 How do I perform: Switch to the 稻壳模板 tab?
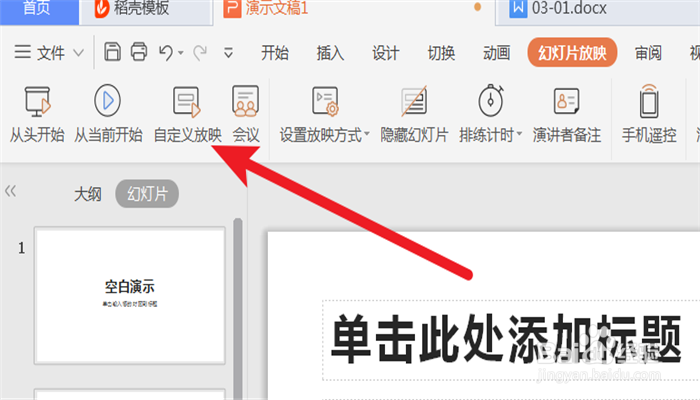click(x=146, y=12)
